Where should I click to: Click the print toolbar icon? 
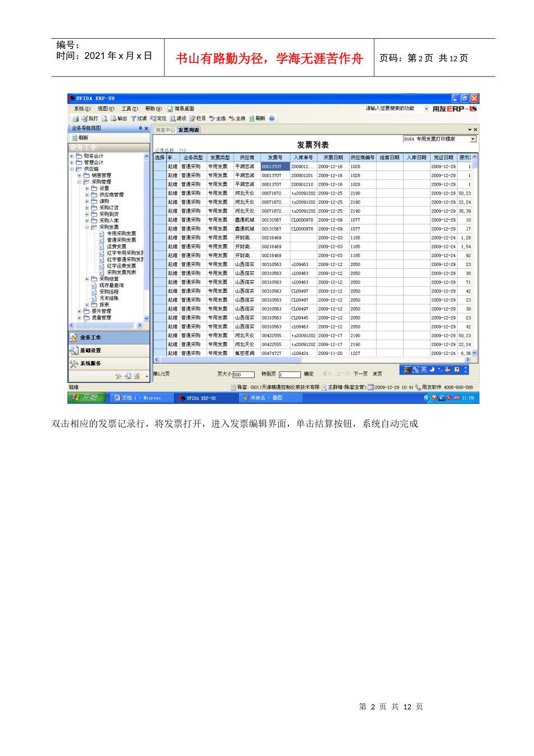click(75, 119)
